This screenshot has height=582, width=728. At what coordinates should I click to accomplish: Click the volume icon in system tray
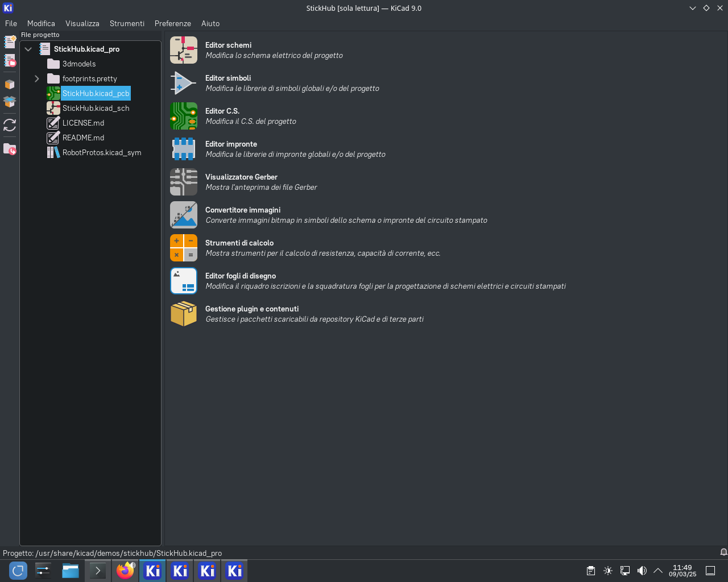click(642, 571)
